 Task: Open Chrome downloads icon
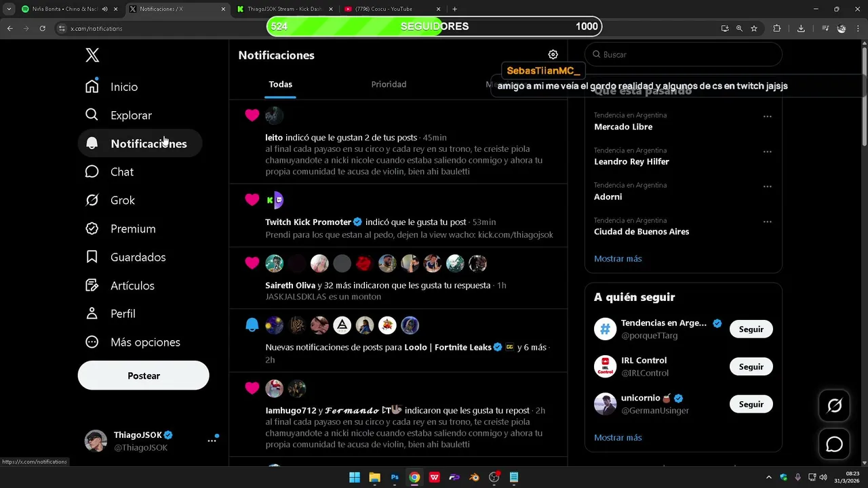(801, 28)
